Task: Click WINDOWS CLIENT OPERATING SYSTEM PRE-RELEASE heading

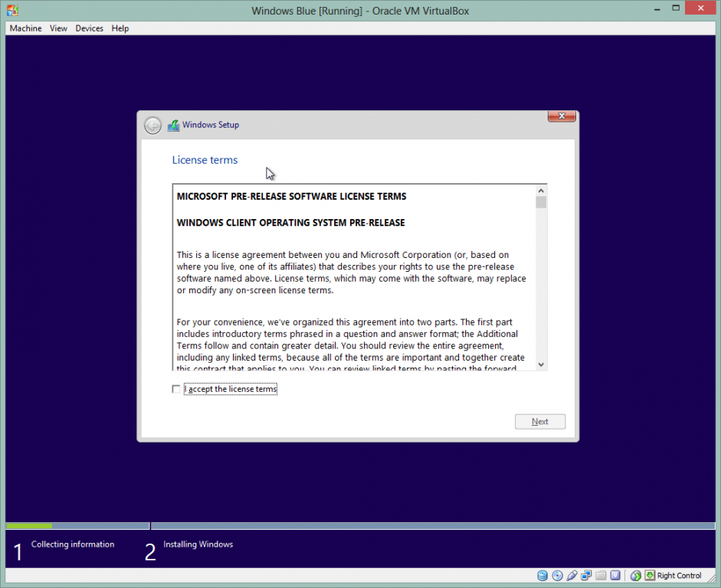Action: coord(290,222)
